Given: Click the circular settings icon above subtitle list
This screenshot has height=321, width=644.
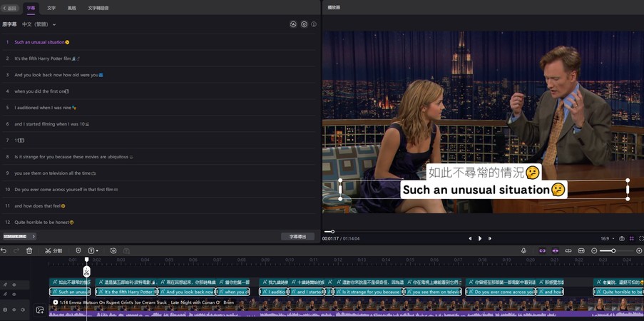Looking at the screenshot, I should point(304,24).
